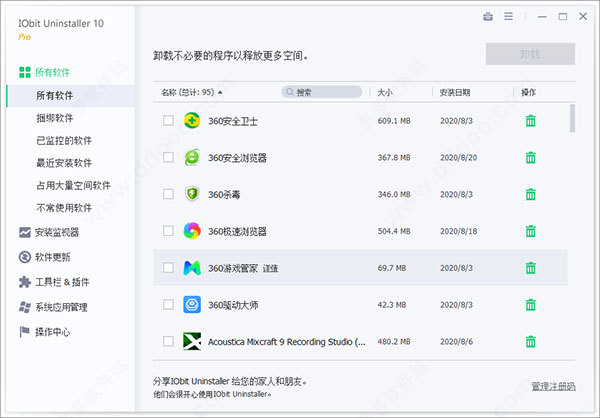600x418 pixels.
Task: Click the program list vertical scrollbar
Action: pos(572,118)
